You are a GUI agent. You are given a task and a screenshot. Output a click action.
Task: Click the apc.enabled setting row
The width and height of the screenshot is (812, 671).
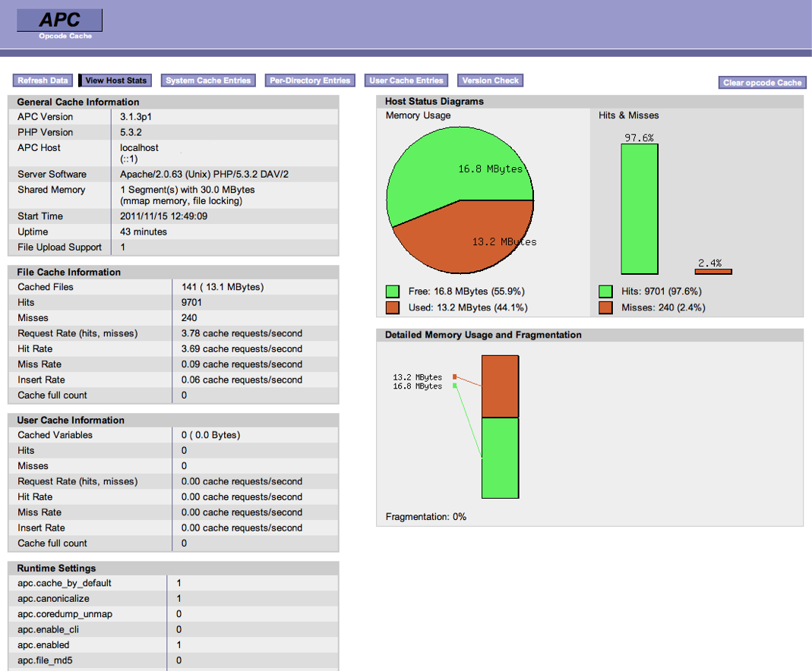click(173, 645)
